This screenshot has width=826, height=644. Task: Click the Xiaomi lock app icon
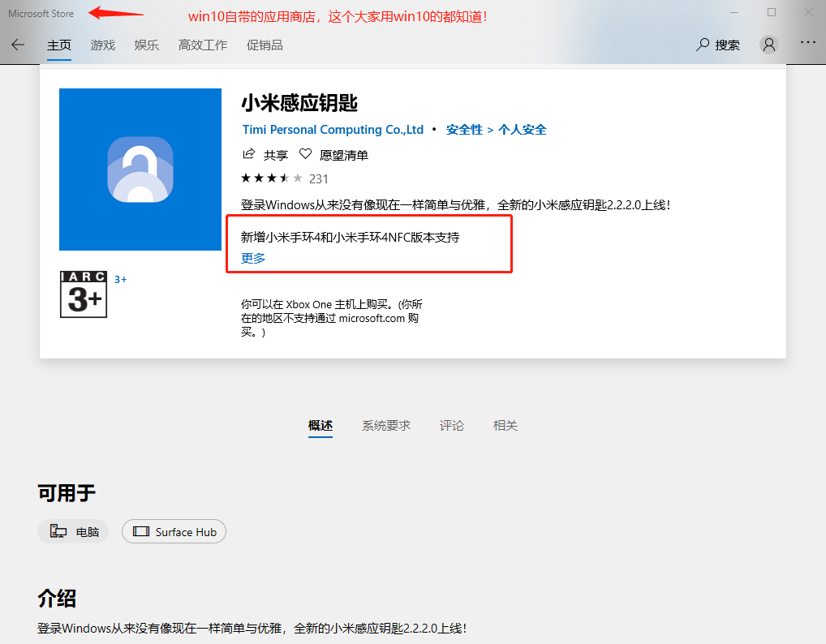click(x=140, y=170)
